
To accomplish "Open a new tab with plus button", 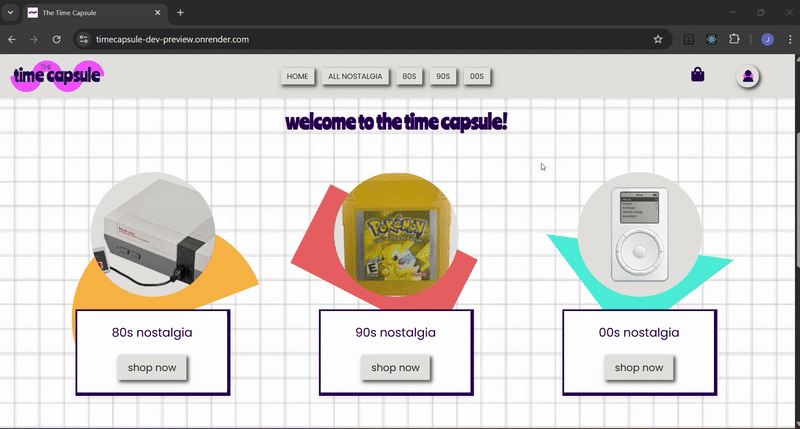I will (180, 13).
